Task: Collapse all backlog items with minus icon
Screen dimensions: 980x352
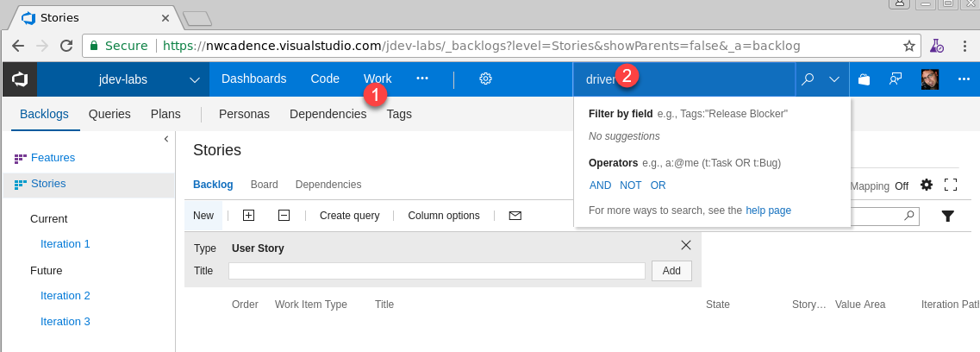Action: pos(284,216)
